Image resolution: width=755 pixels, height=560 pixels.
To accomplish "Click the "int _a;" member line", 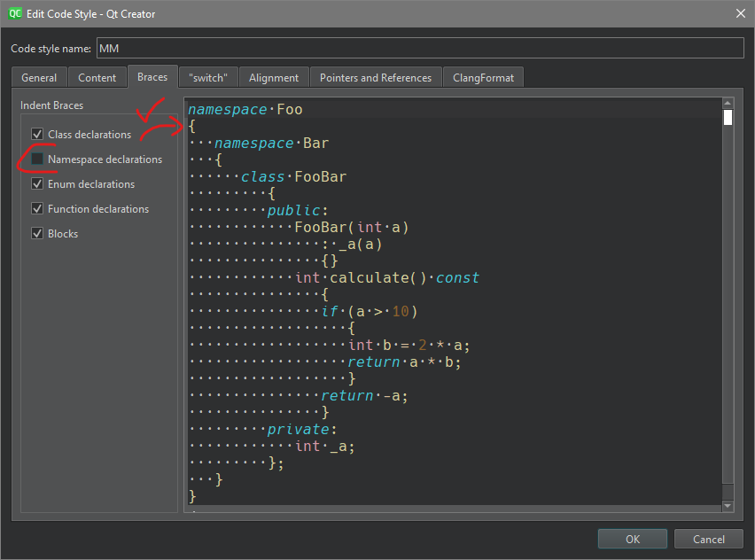I will coord(325,447).
